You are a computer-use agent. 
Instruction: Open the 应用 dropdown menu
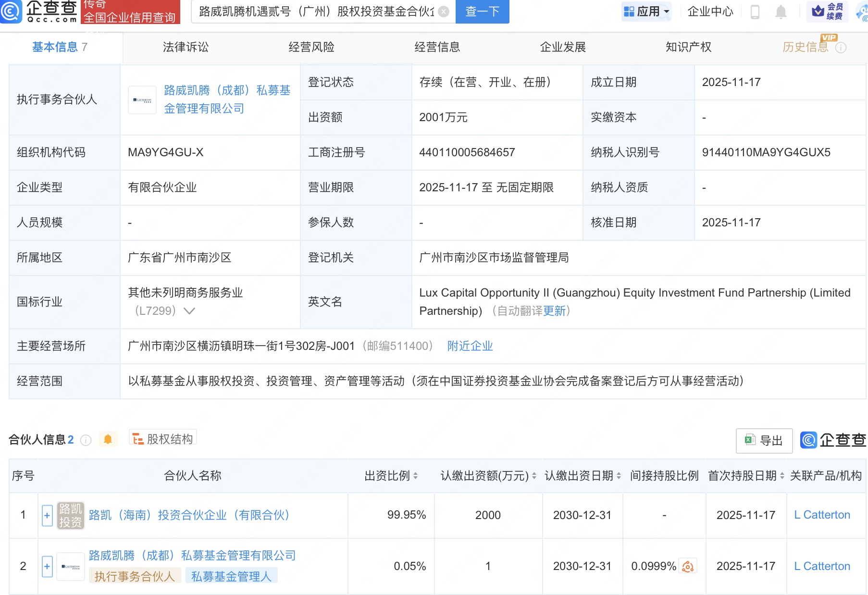pos(646,12)
